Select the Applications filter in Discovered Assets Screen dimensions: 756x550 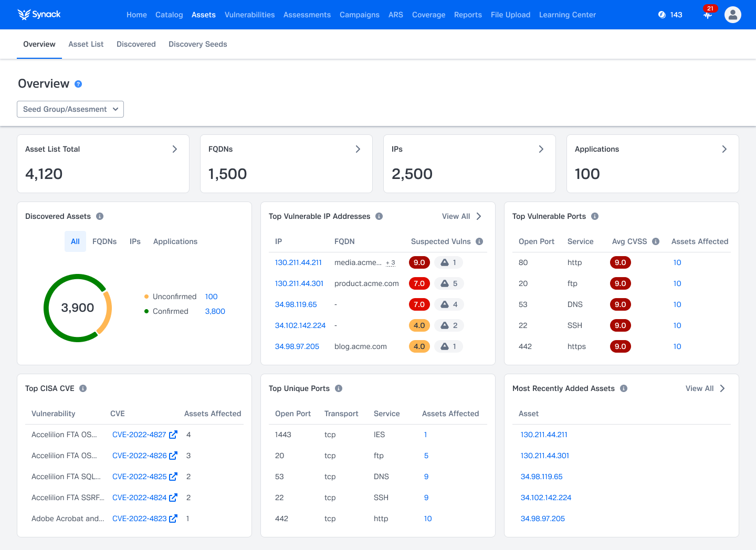click(175, 241)
